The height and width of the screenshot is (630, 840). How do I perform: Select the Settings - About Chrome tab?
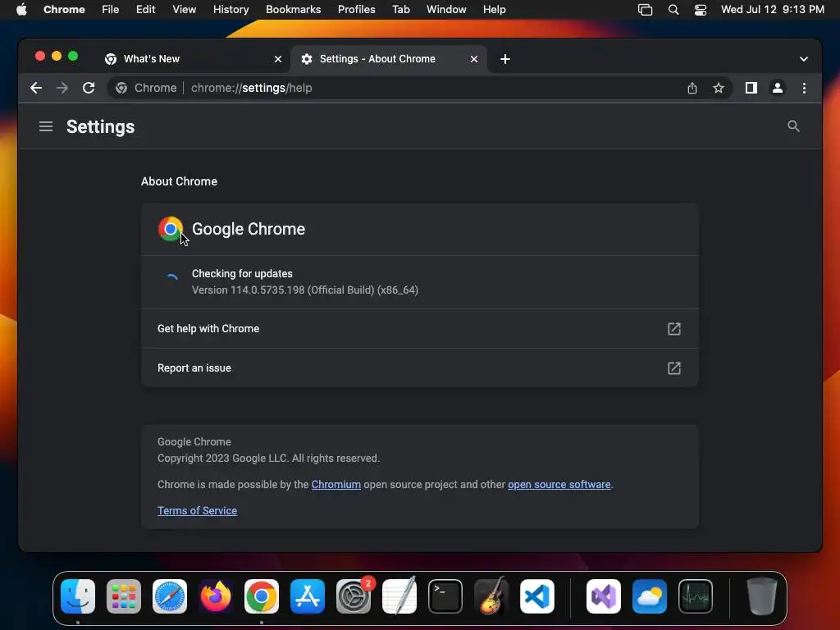388,59
